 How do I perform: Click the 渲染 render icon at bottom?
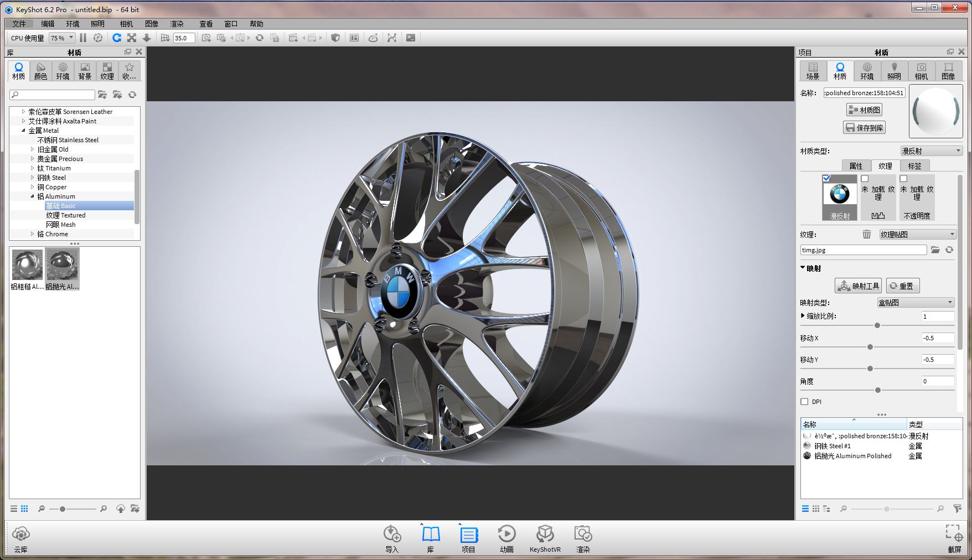pyautogui.click(x=583, y=539)
